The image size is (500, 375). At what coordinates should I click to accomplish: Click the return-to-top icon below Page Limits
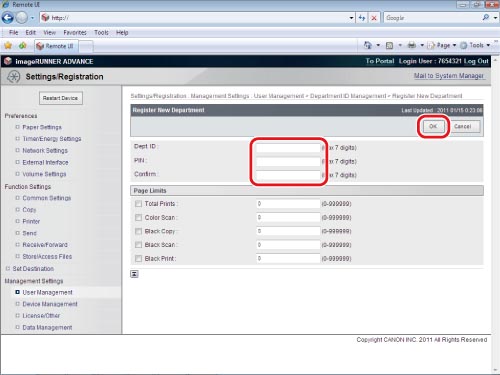click(x=134, y=274)
